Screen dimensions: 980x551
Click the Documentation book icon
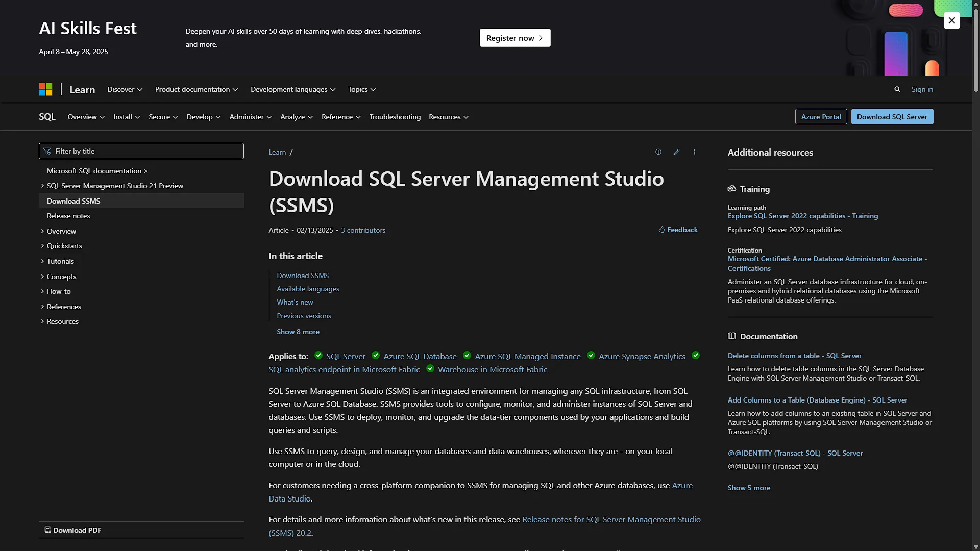point(732,336)
